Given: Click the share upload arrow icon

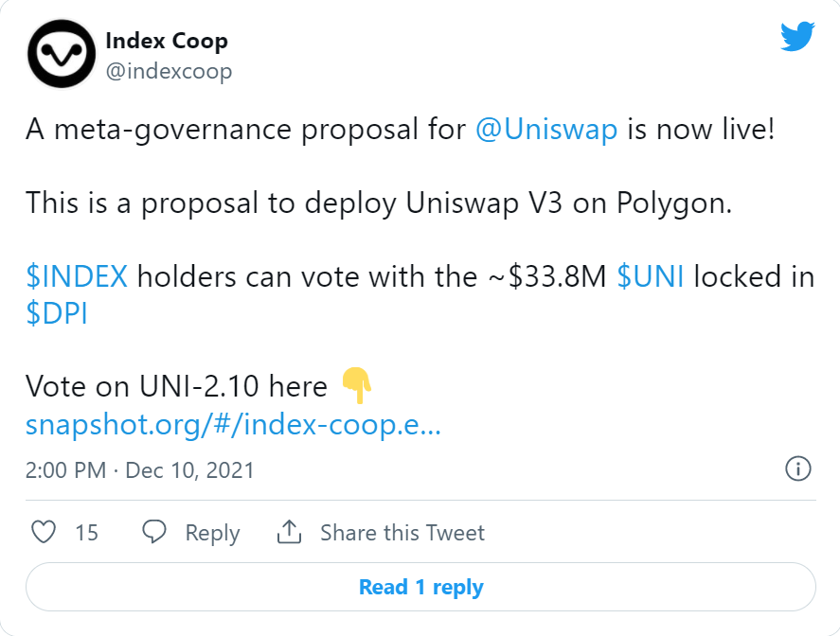Looking at the screenshot, I should [x=289, y=532].
